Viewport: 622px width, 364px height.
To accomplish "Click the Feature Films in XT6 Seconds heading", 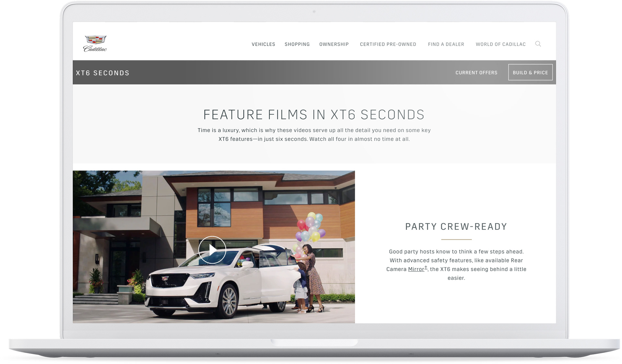I will pyautogui.click(x=314, y=115).
